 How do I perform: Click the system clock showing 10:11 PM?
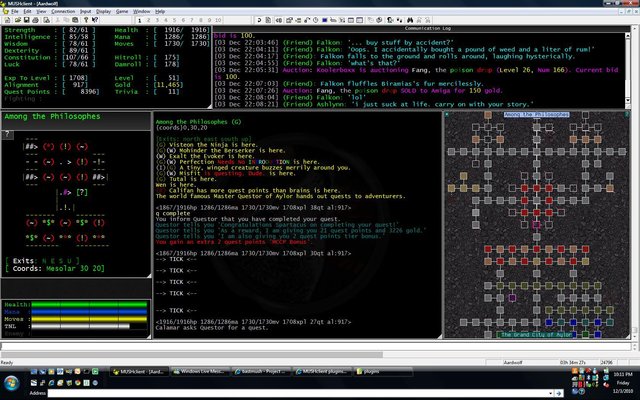click(x=623, y=374)
